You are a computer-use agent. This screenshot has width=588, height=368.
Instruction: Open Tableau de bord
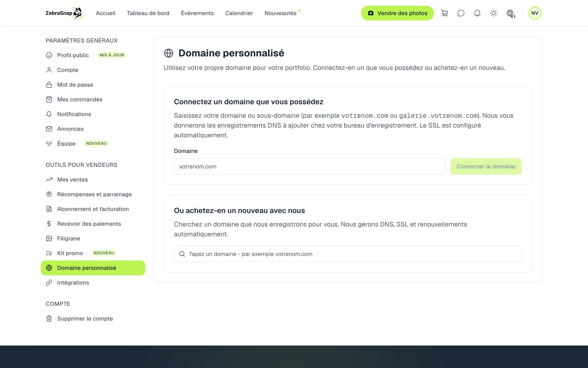[x=148, y=13]
